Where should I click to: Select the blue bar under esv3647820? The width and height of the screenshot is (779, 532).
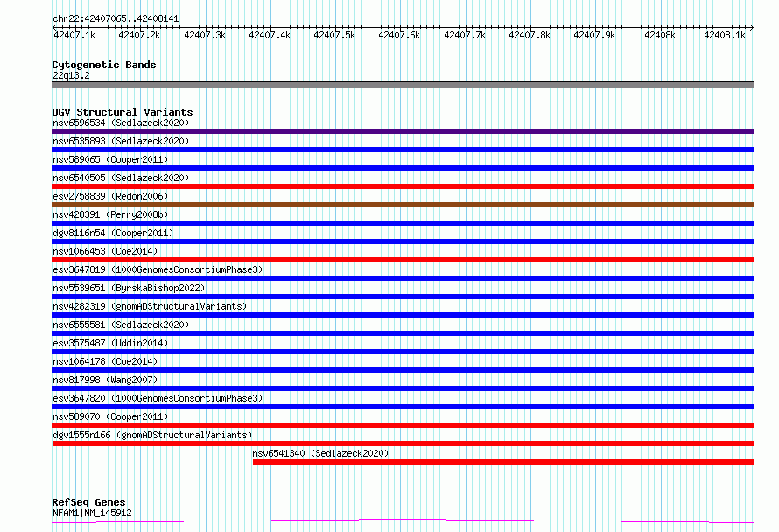(x=403, y=407)
